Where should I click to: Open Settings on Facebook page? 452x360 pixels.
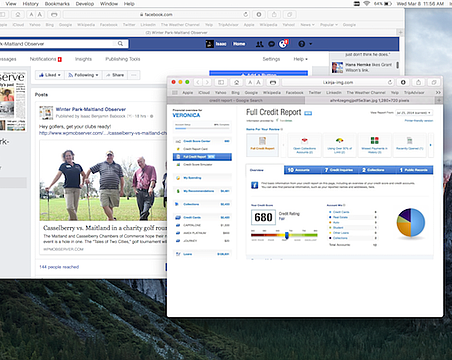point(271,59)
